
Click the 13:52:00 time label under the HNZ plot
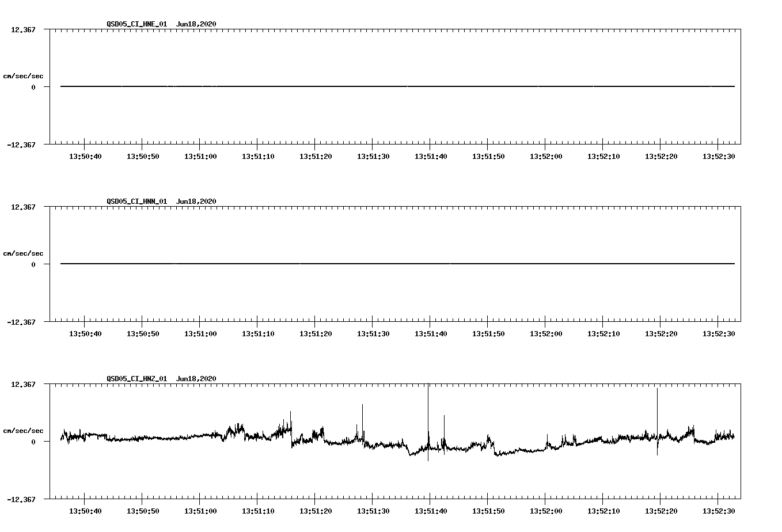point(546,511)
